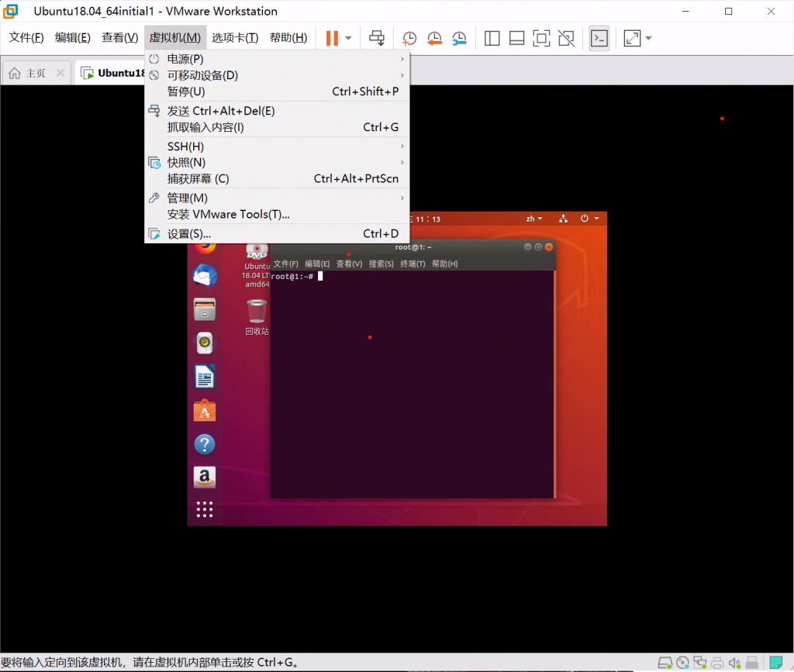Switch to the 主页 home tab

(x=28, y=73)
